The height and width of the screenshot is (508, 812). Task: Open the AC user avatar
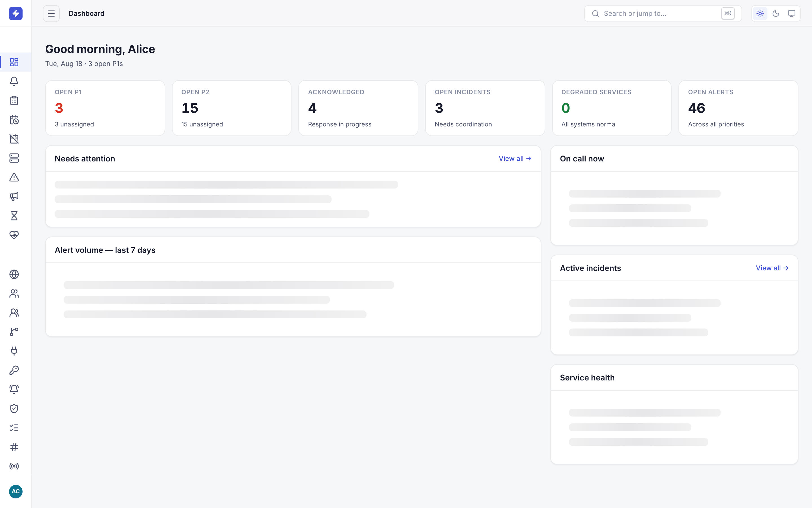pos(16,492)
